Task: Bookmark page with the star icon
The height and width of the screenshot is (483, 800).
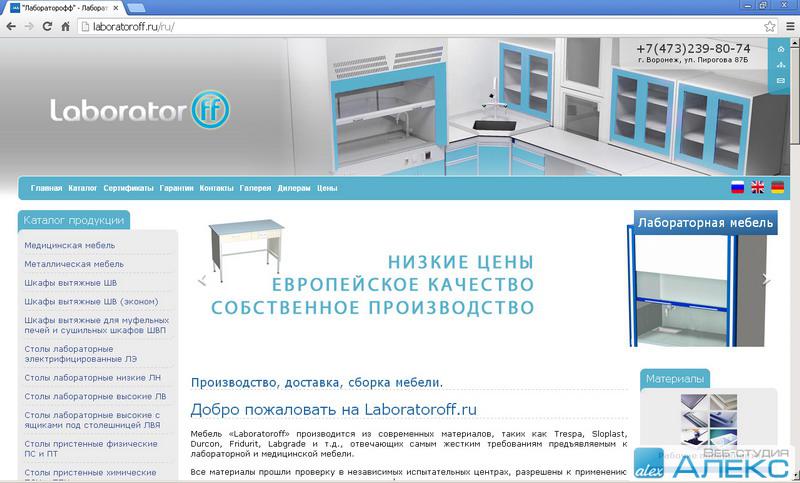Action: (x=769, y=26)
